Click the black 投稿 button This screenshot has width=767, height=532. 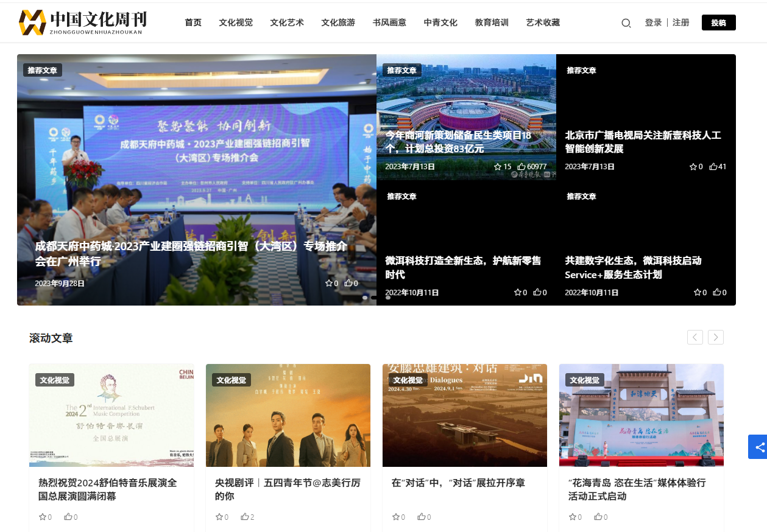(719, 23)
